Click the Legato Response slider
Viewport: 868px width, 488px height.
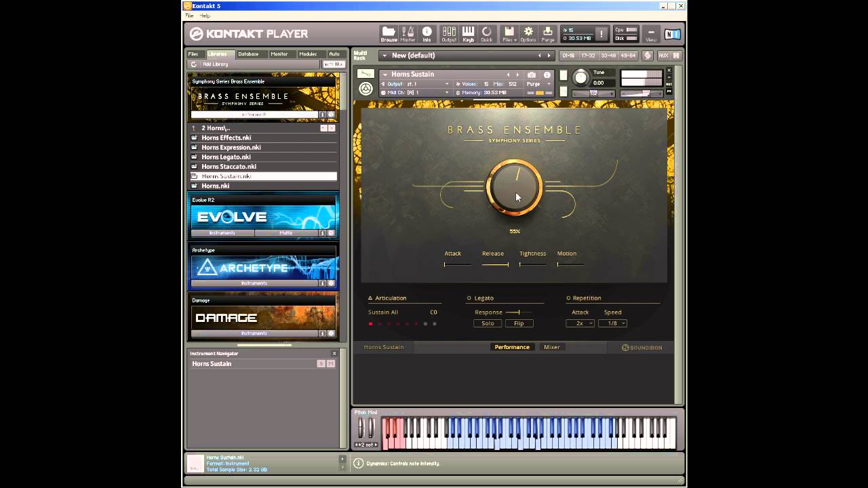coord(518,312)
